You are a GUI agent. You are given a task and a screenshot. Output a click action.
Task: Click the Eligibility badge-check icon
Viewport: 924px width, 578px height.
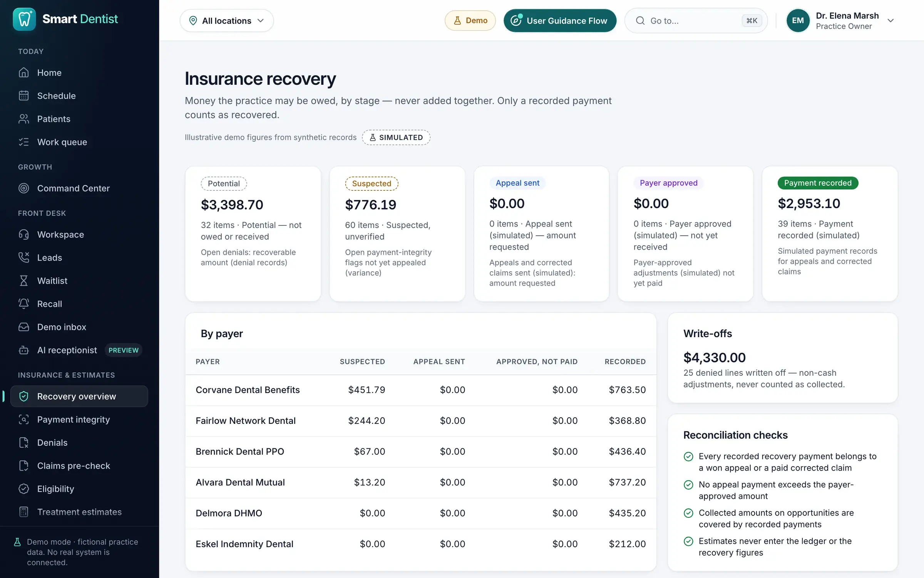pyautogui.click(x=24, y=489)
